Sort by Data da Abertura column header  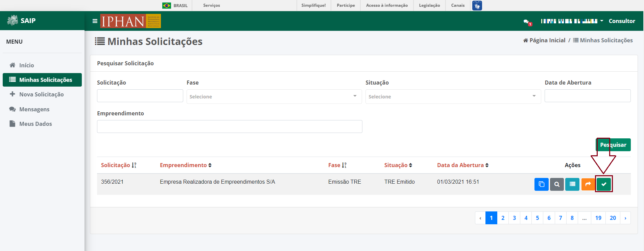[x=463, y=165]
